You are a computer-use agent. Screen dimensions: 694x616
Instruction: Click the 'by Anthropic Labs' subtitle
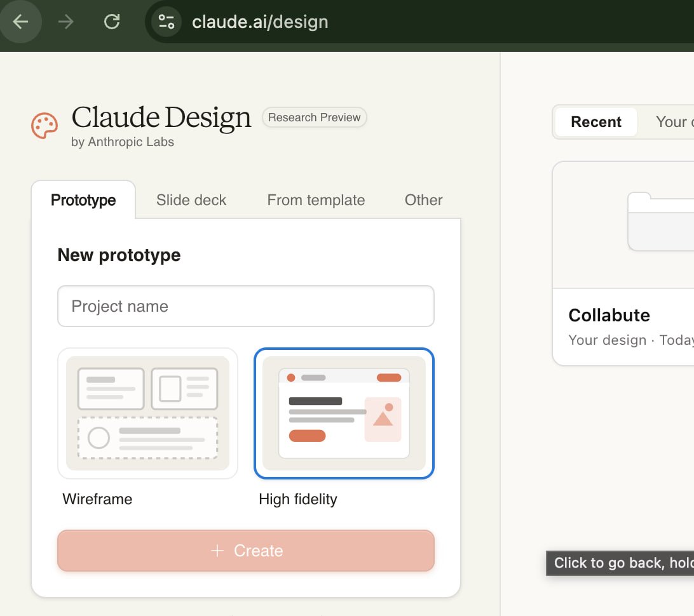[x=123, y=142]
